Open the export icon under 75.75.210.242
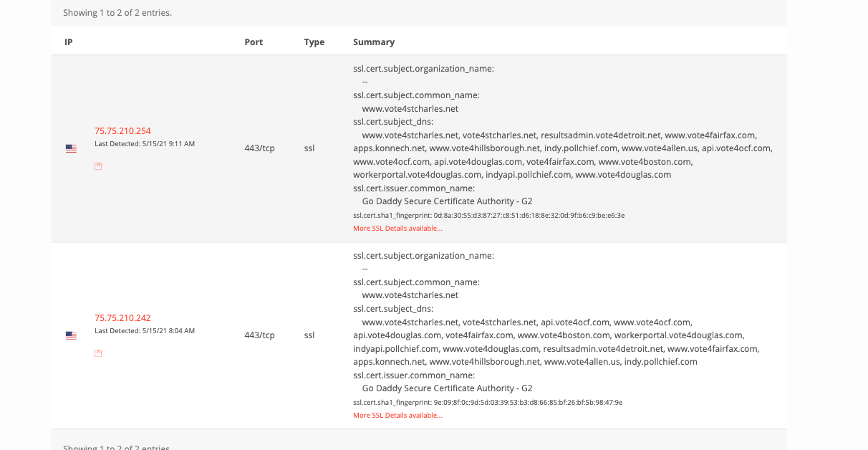 (x=99, y=353)
